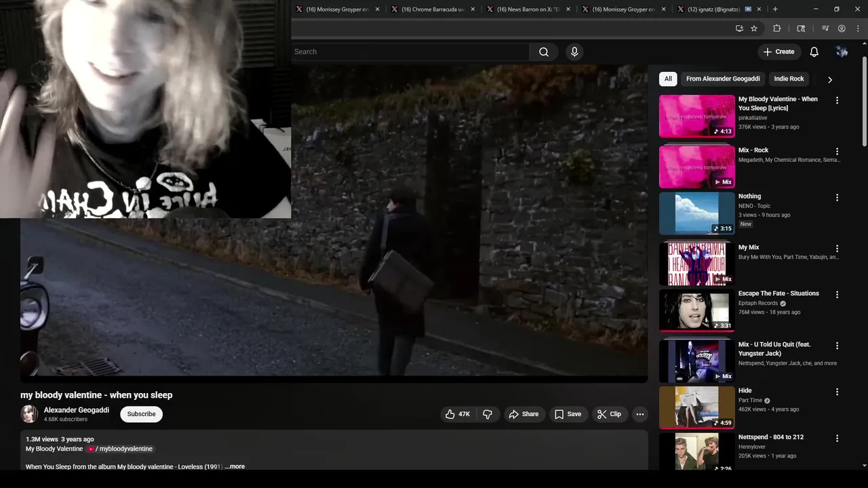868x488 pixels.
Task: Click Alexander Geogaddi channel avatar
Action: coord(29,414)
